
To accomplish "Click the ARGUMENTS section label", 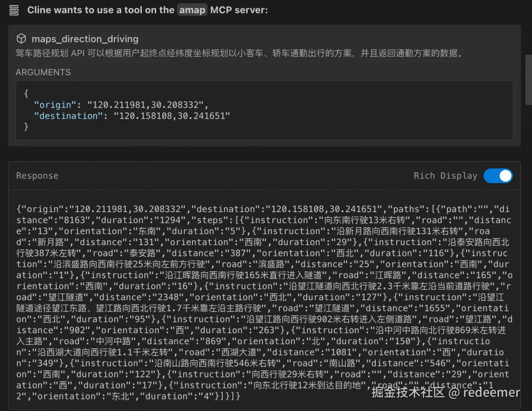I will [43, 72].
